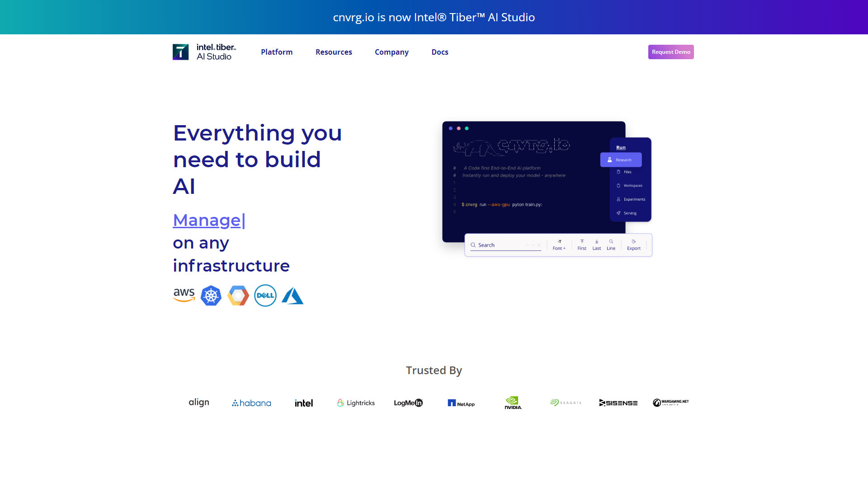This screenshot has width=868, height=488.
Task: Open the Resources menu
Action: click(x=334, y=52)
